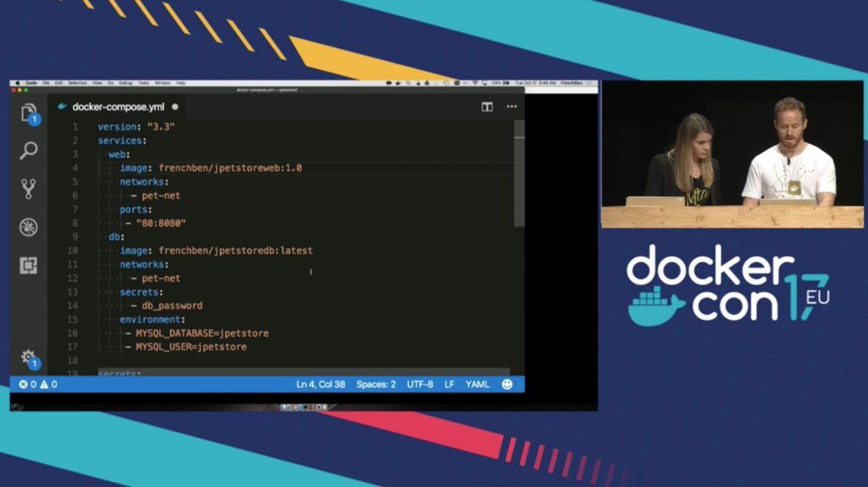Open the Help menu

(181, 83)
